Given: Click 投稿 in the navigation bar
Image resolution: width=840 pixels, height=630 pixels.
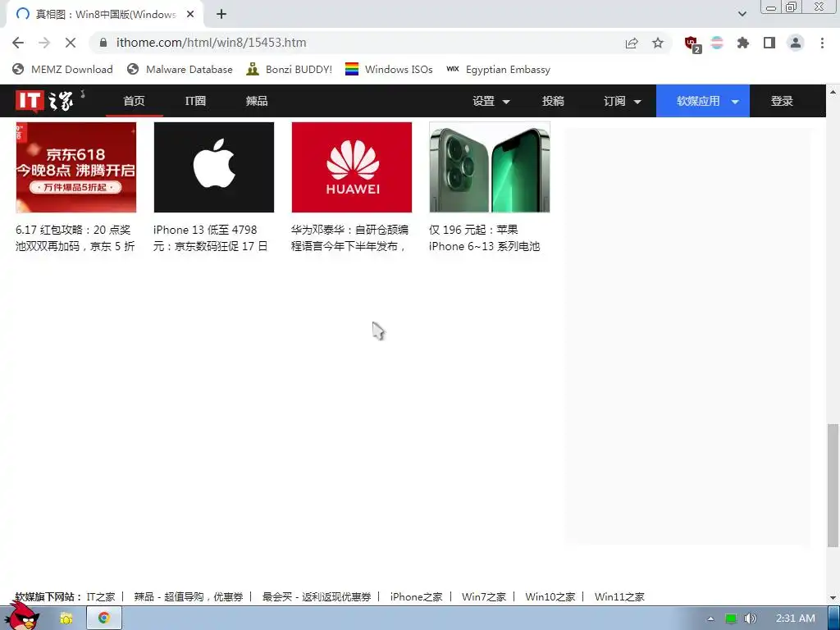Looking at the screenshot, I should point(553,101).
